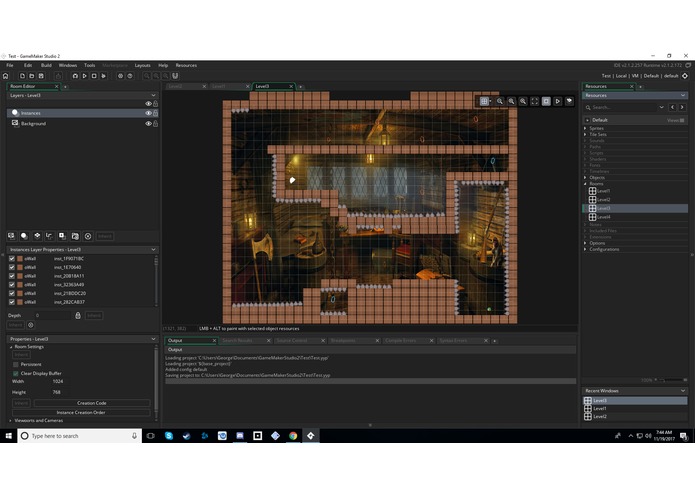Image resolution: width=695 pixels, height=494 pixels.
Task: Open the Creation Code button
Action: (x=92, y=403)
